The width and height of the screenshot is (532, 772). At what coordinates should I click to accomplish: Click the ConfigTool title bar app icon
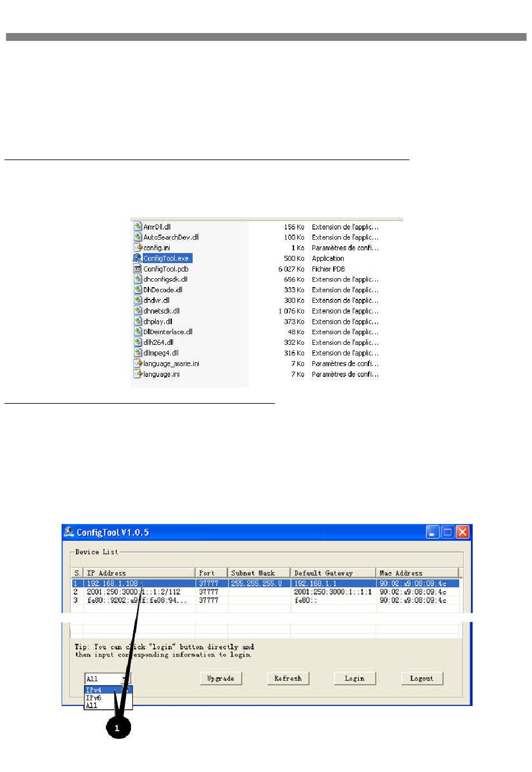(69, 532)
